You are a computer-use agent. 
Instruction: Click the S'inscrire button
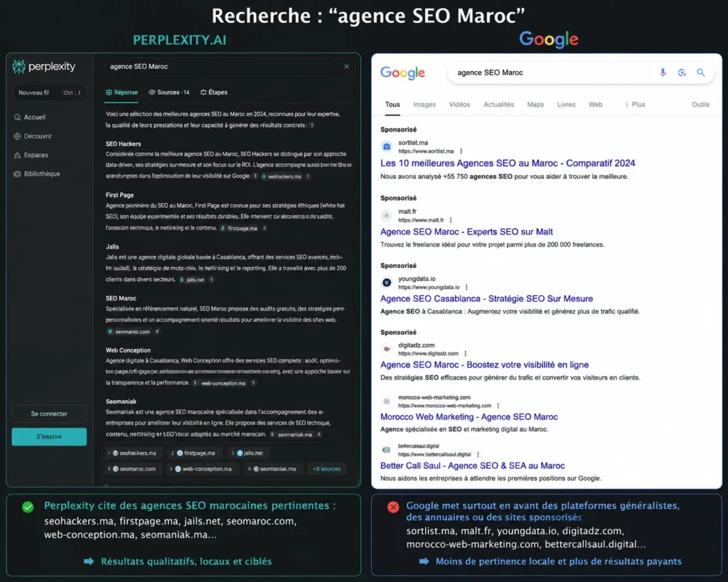point(49,437)
